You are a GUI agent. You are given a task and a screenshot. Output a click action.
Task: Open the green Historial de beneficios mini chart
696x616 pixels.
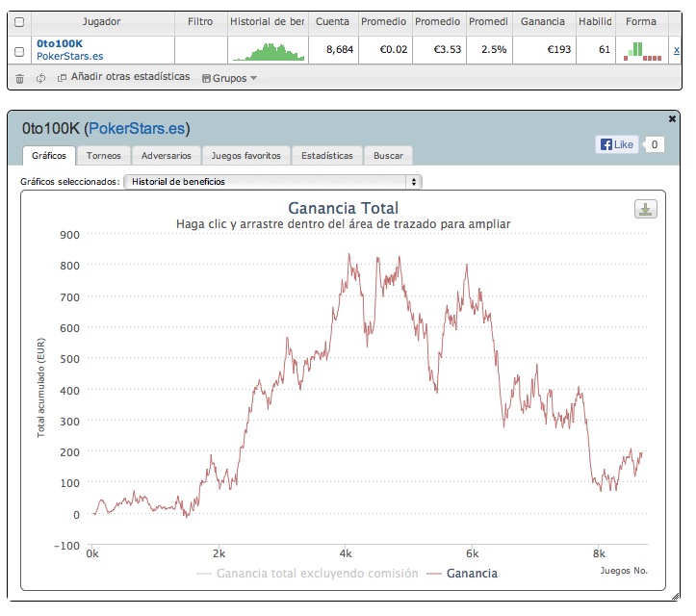[269, 51]
